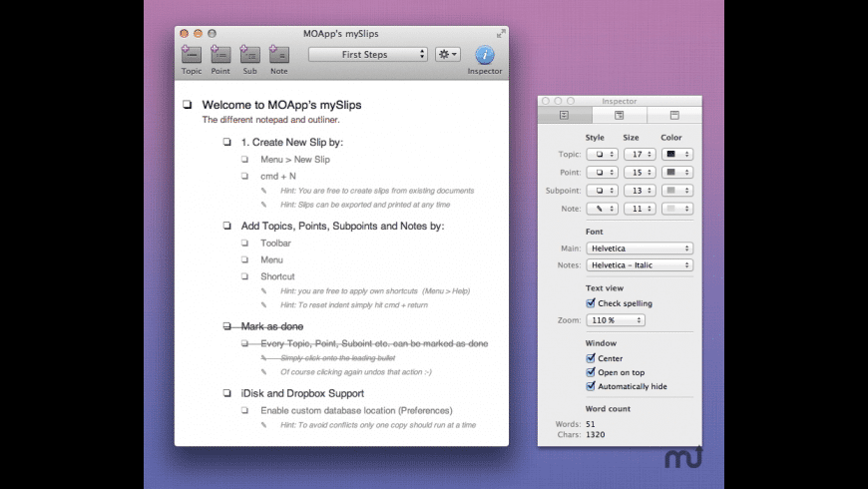Open Note style dropdown
Screen dimensions: 868x489
pos(603,209)
